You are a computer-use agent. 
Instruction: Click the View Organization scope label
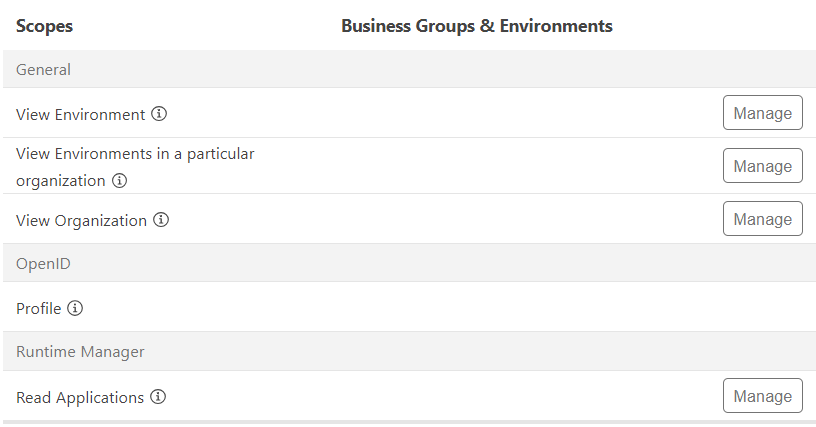coord(81,221)
